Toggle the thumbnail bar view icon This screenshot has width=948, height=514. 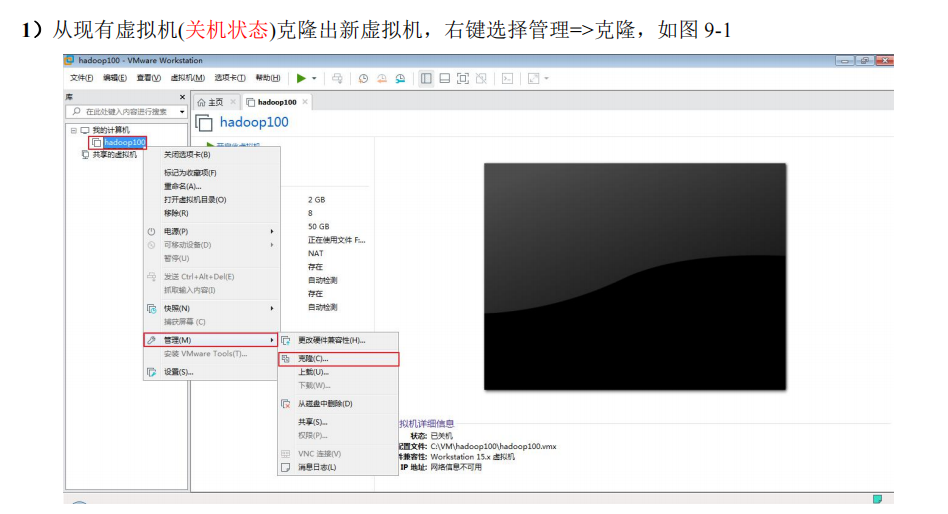[444, 79]
